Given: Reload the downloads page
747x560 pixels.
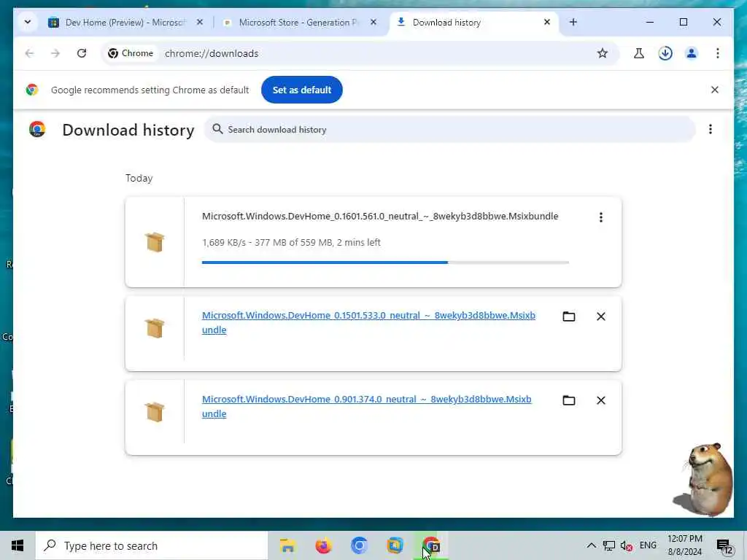Looking at the screenshot, I should click(x=82, y=53).
